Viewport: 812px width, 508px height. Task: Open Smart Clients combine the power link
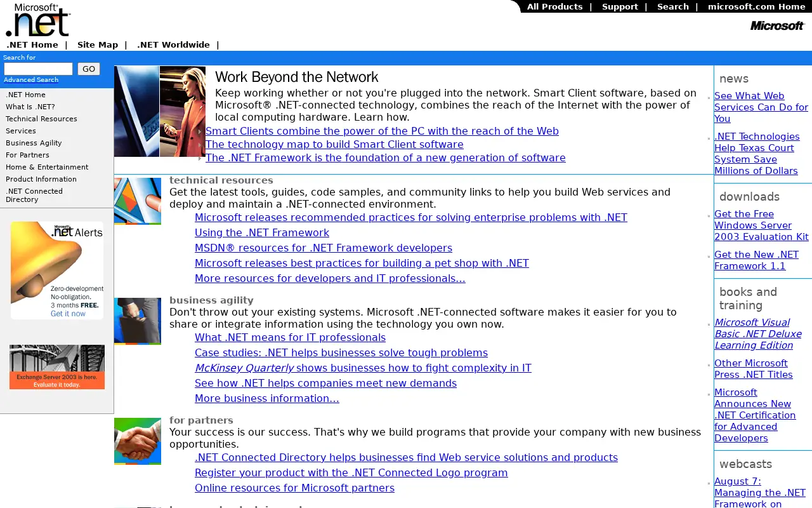click(382, 131)
